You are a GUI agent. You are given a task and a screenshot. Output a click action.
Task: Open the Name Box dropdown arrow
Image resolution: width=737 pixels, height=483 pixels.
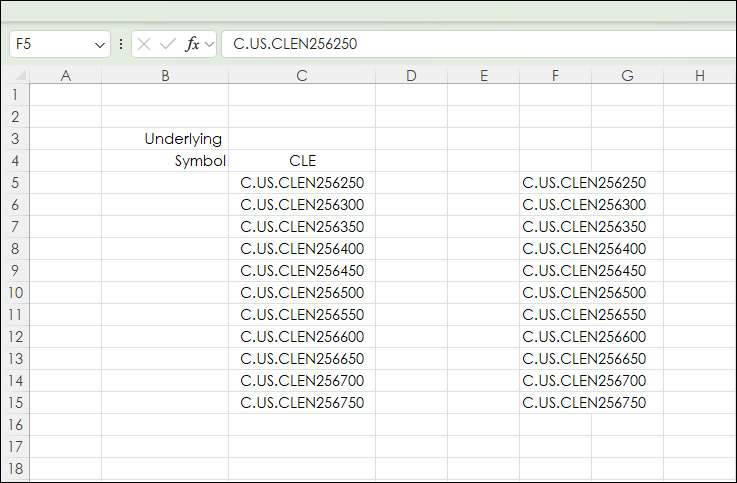[99, 44]
